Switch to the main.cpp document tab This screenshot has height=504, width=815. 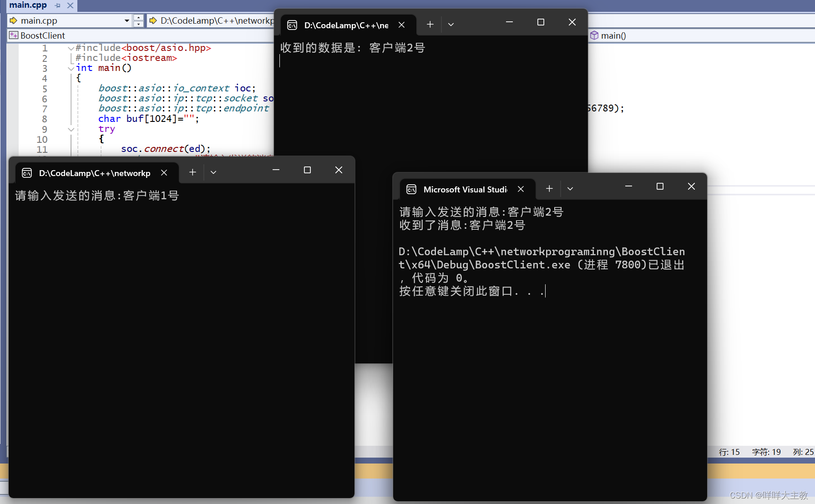tap(28, 5)
